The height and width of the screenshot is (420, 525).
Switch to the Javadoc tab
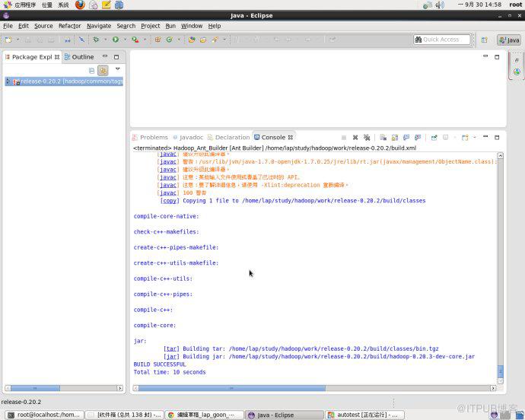[x=188, y=137]
